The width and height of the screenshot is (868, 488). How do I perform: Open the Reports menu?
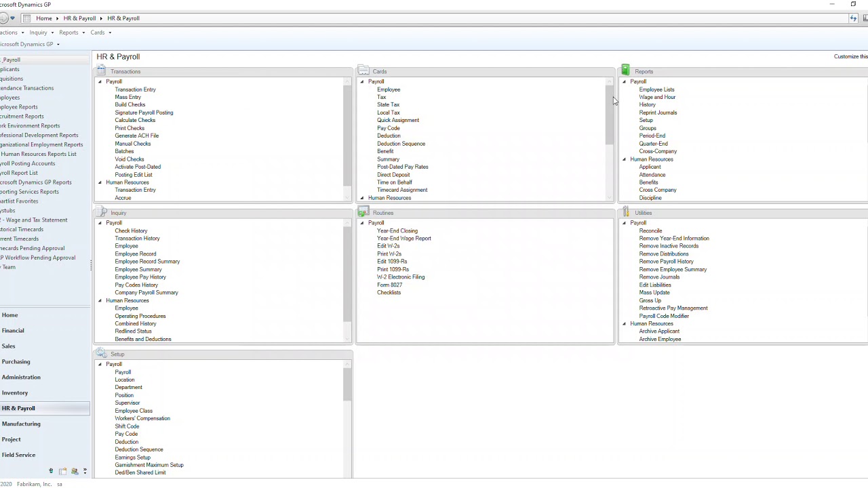click(71, 33)
